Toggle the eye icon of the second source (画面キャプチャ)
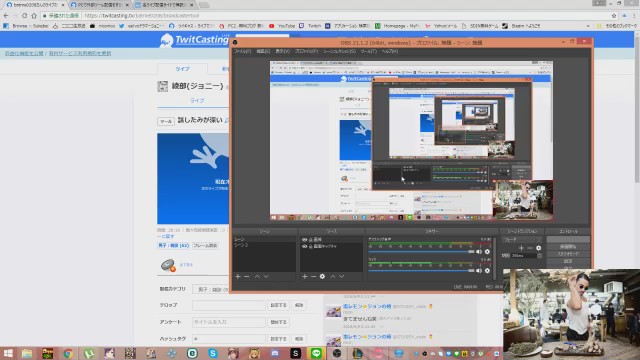This screenshot has width=640, height=360. [x=304, y=246]
